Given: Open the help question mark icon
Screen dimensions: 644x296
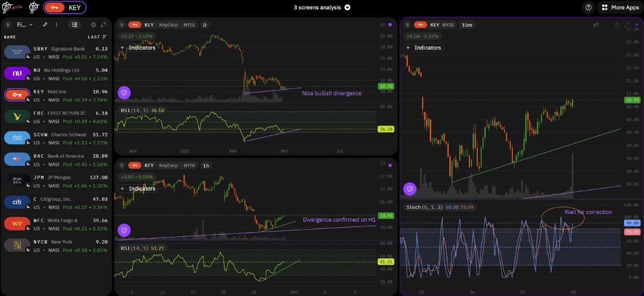Looking at the screenshot, I should (588, 7).
